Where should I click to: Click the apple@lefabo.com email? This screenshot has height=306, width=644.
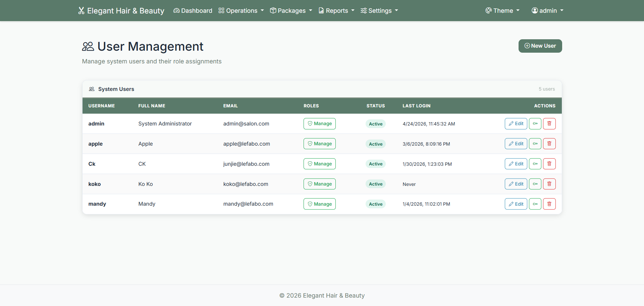click(x=247, y=144)
